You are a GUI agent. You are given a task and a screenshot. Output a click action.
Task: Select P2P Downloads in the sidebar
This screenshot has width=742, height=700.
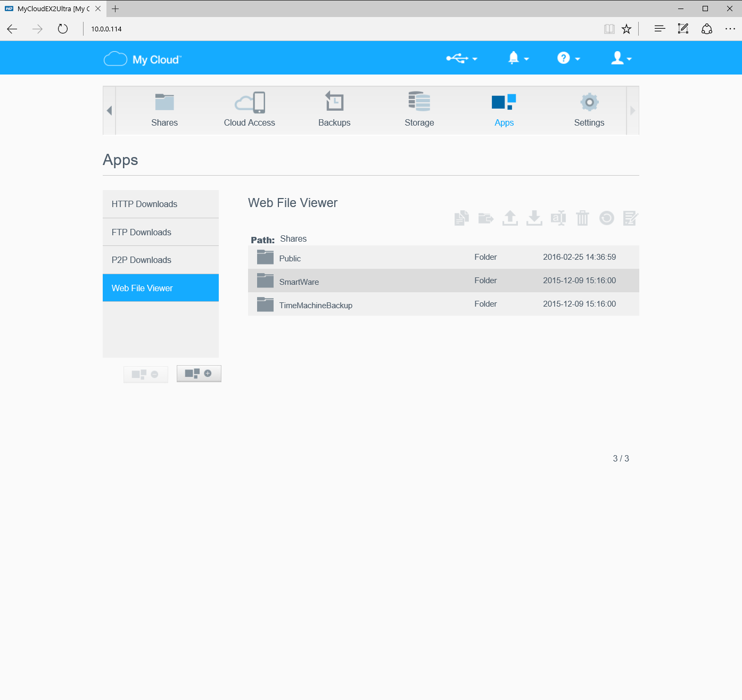pyautogui.click(x=142, y=260)
